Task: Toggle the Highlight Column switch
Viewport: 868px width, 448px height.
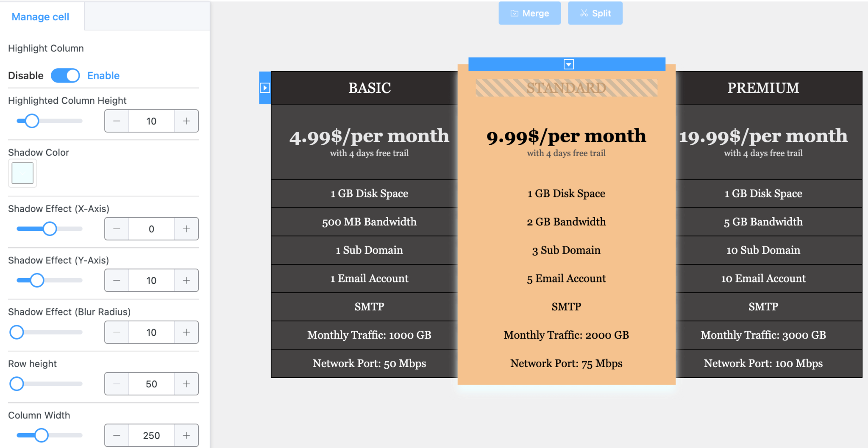Action: point(65,76)
